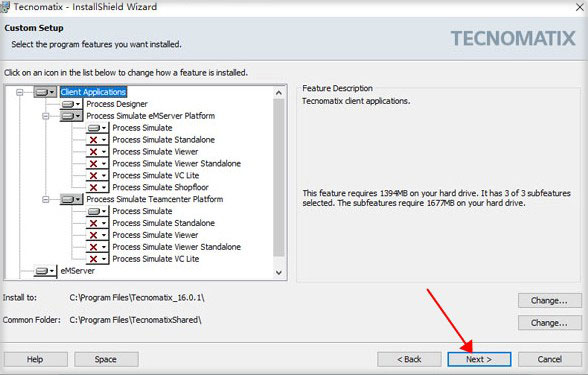
Task: Proceed with the Next button
Action: (x=479, y=359)
